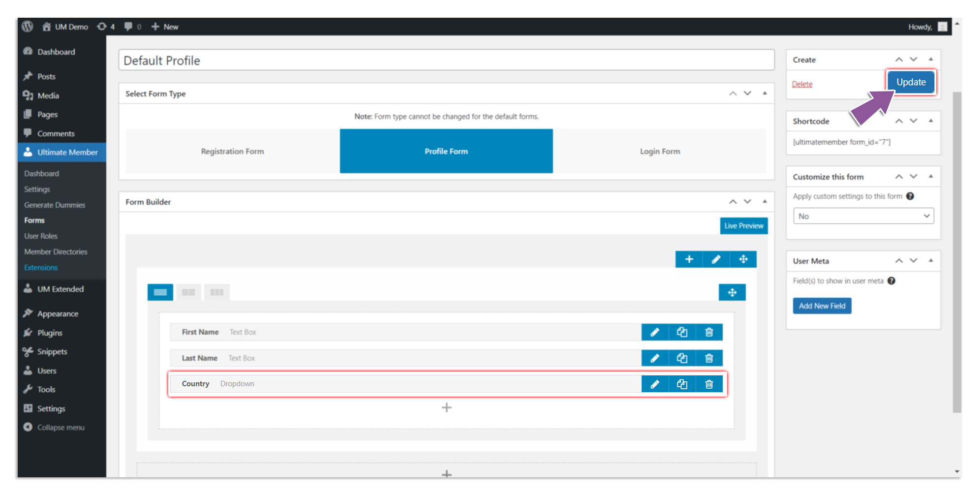Open the Plugins menu
The width and height of the screenshot is (980, 495).
pyautogui.click(x=50, y=333)
